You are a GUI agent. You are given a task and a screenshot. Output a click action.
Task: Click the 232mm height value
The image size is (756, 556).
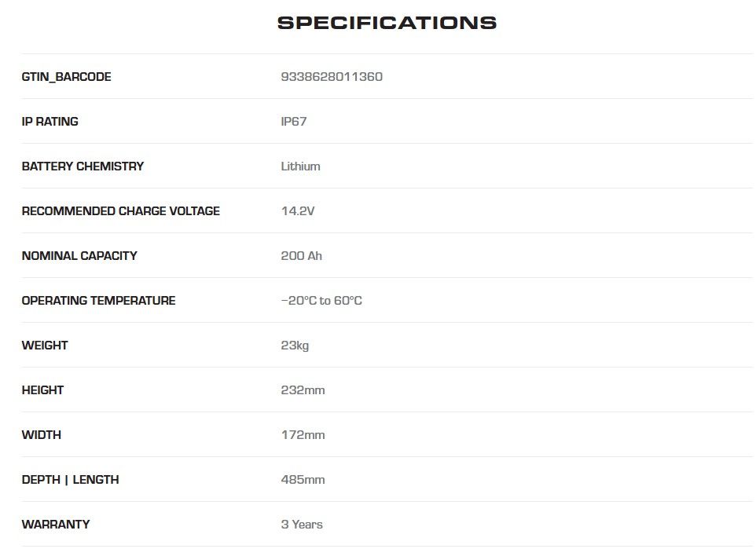tap(303, 390)
